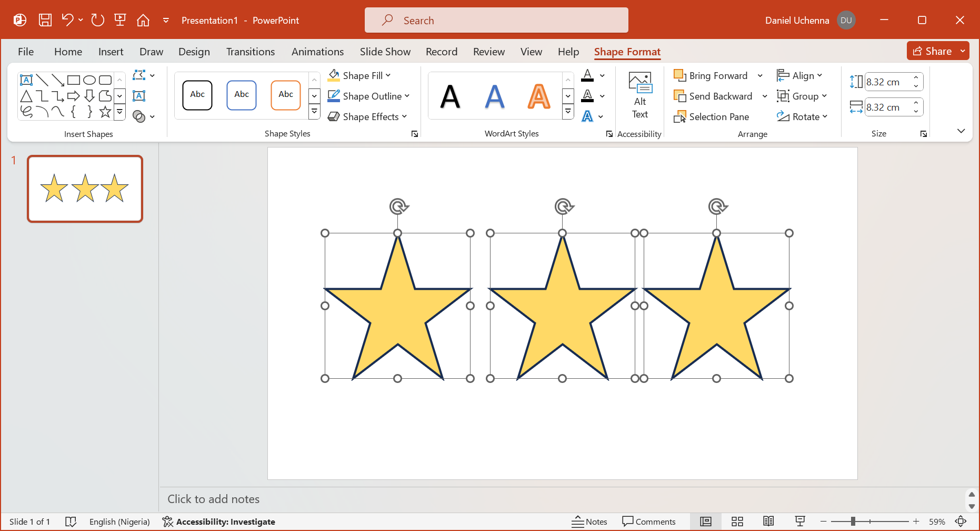
Task: Click the Accessibility checker status icon
Action: 168,522
